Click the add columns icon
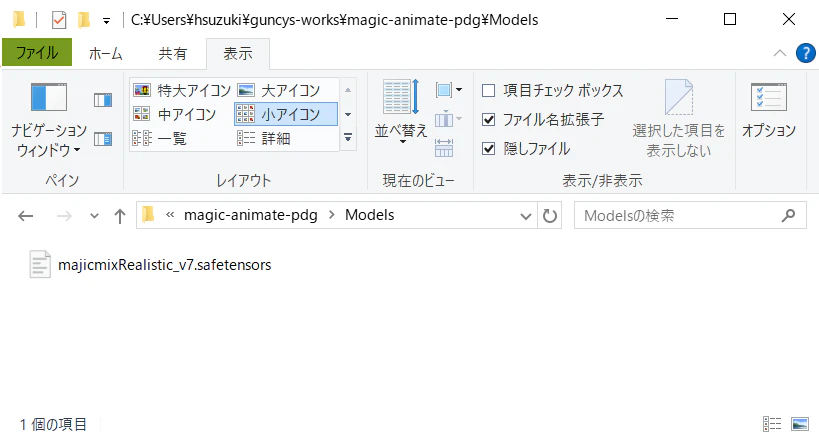Screen dimensions: 819x440 [448, 119]
